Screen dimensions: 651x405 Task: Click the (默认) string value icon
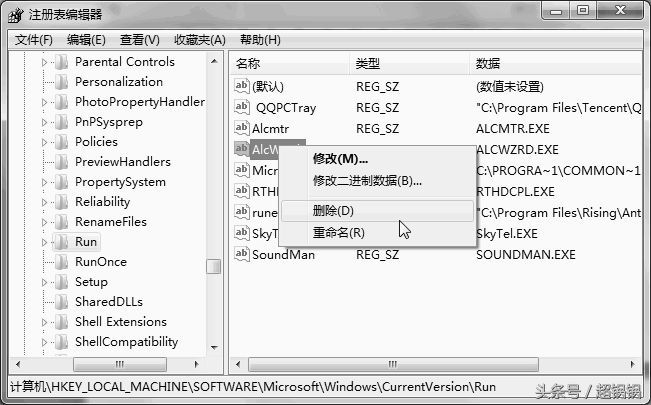click(x=242, y=86)
